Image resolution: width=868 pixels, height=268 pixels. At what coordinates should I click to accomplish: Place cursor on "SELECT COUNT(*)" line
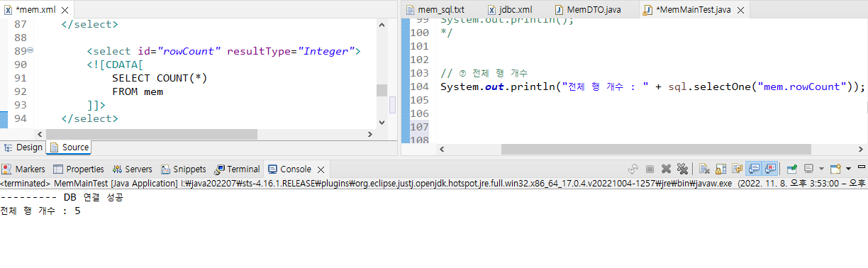(x=159, y=78)
